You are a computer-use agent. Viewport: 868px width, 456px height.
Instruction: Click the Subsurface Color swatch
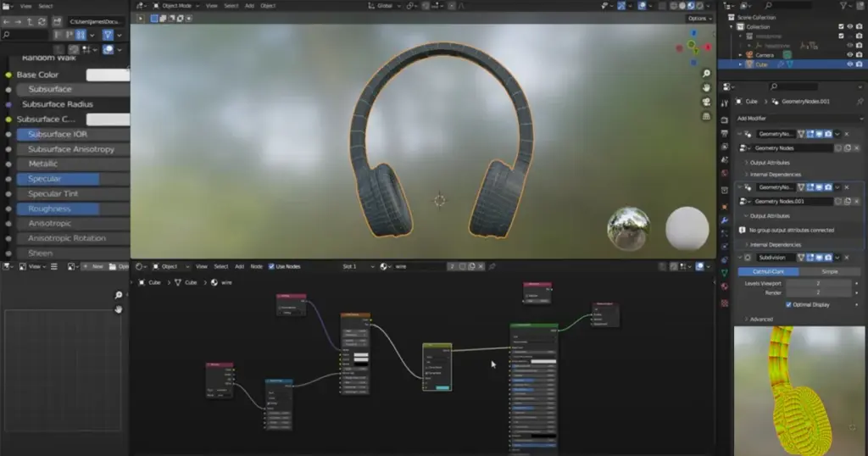(x=108, y=120)
